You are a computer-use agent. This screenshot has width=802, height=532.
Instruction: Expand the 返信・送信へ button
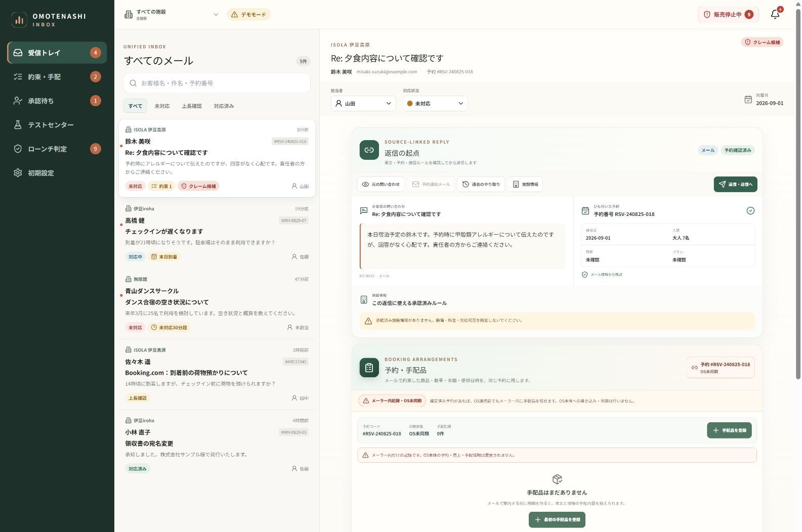click(735, 184)
